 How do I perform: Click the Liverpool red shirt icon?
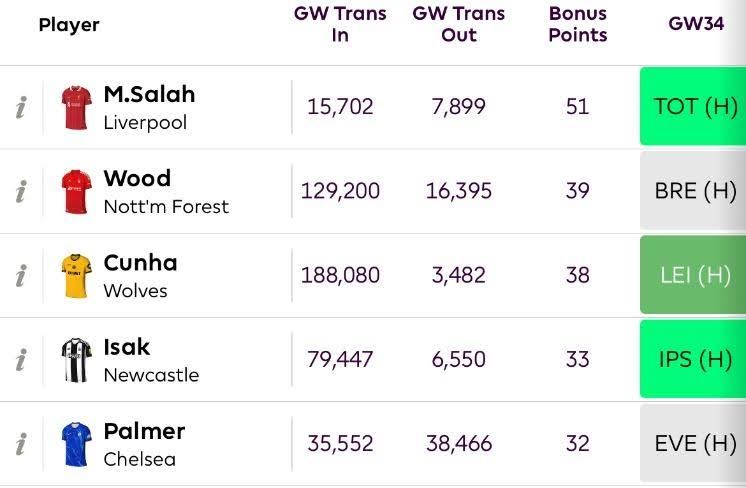tap(77, 107)
